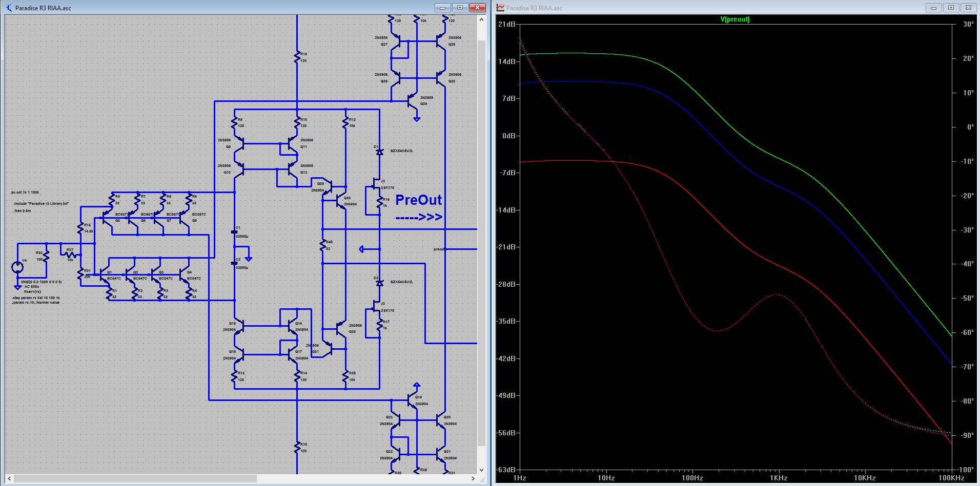Click the '0dB' magnitude axis label

click(508, 136)
